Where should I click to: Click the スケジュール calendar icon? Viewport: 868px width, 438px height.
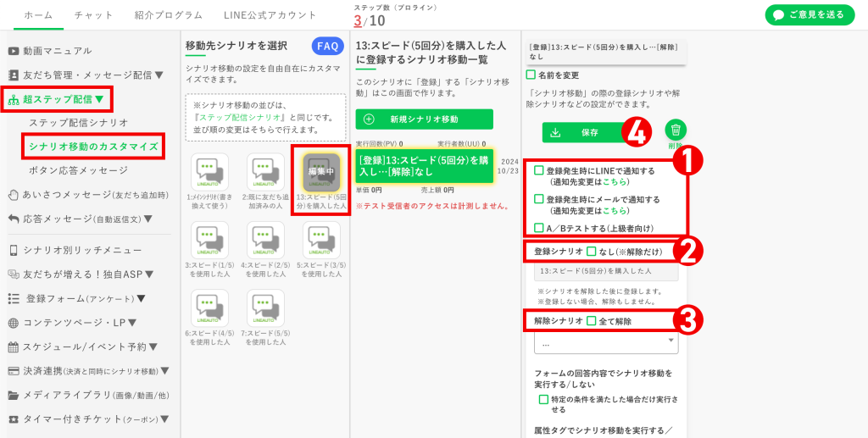pyautogui.click(x=14, y=347)
